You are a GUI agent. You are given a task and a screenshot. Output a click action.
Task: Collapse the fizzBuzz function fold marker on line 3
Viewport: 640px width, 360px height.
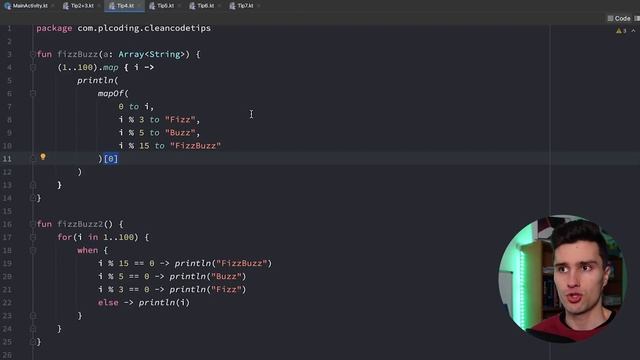(x=33, y=54)
